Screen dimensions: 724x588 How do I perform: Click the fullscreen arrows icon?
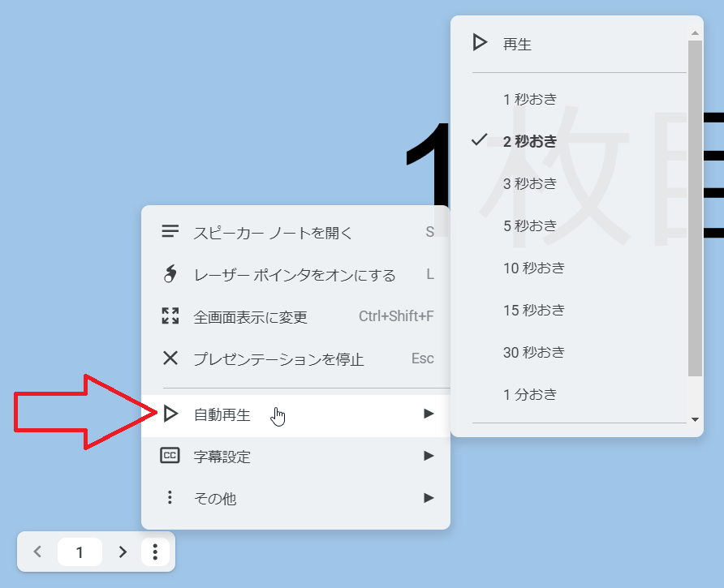coord(170,315)
